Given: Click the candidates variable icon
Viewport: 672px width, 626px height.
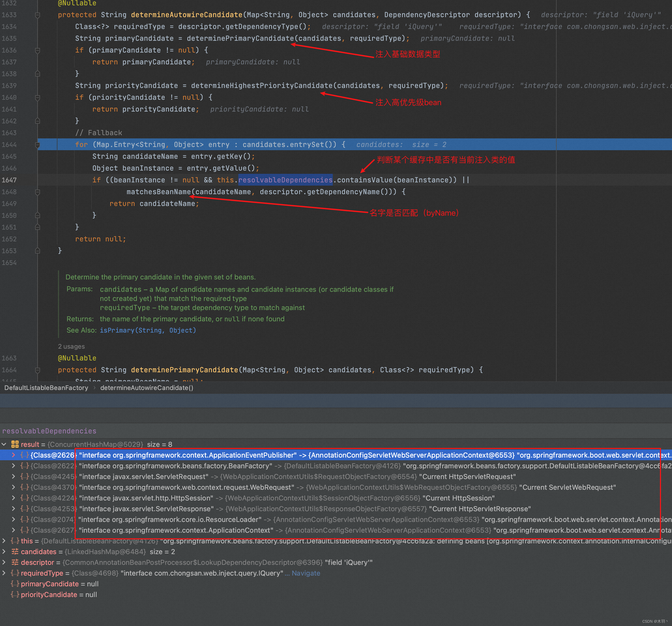Looking at the screenshot, I should [15, 552].
